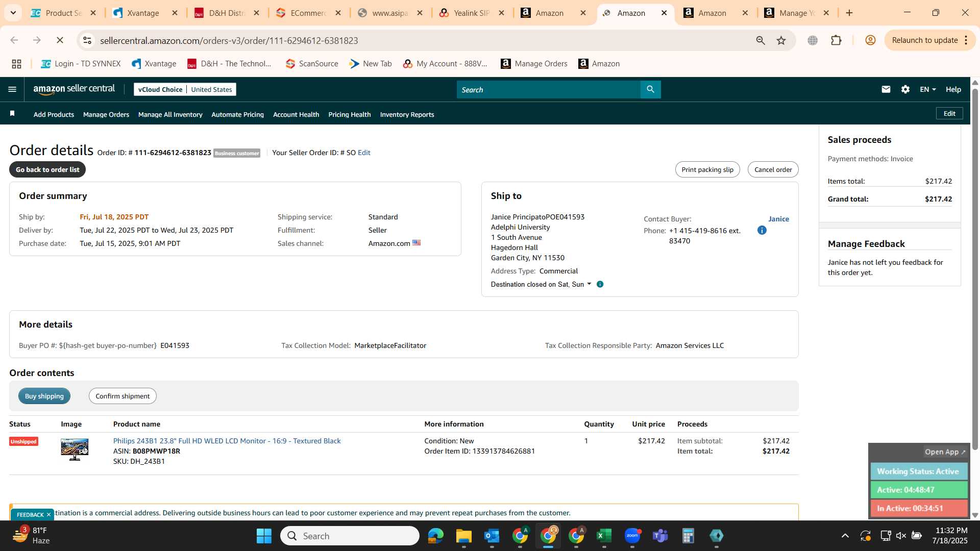Open Pricing Health menu item
The height and width of the screenshot is (551, 980).
tap(350, 114)
